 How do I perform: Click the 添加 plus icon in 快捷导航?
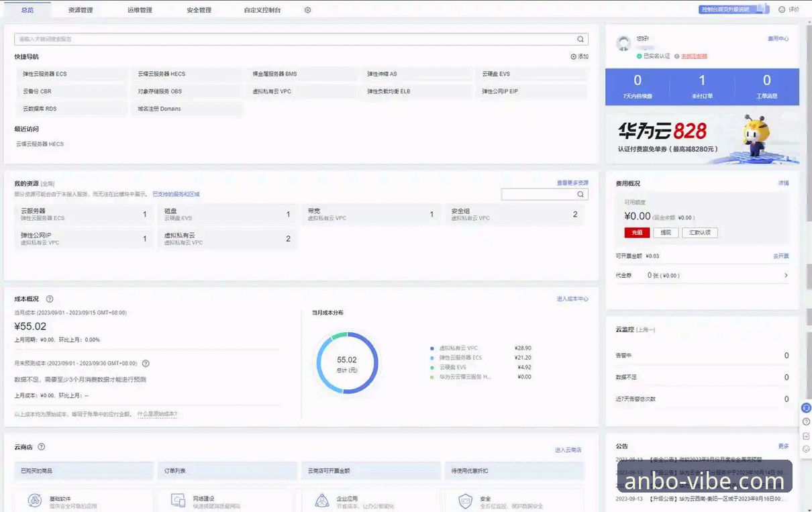[573, 57]
